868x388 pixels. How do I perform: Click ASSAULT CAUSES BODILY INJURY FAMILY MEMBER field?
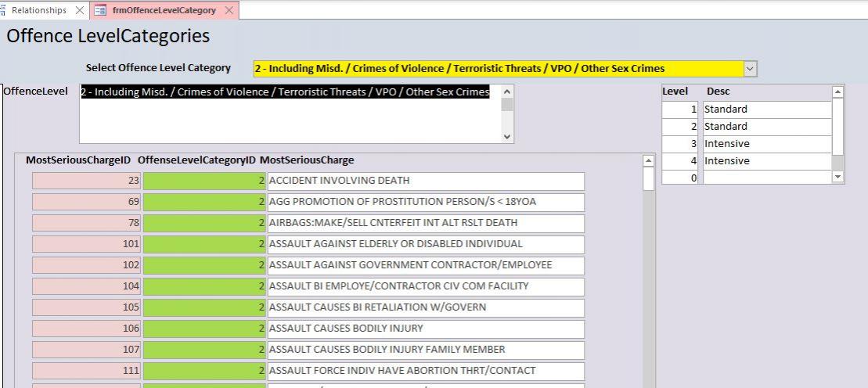pyautogui.click(x=426, y=350)
